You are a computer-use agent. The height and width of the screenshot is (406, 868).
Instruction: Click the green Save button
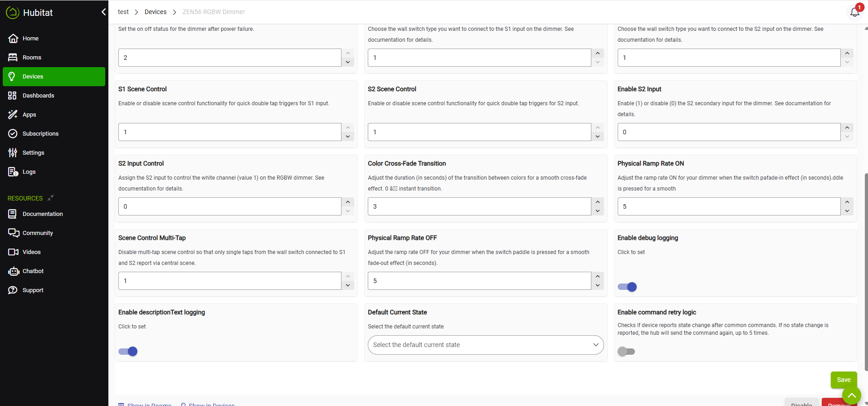[x=843, y=380]
